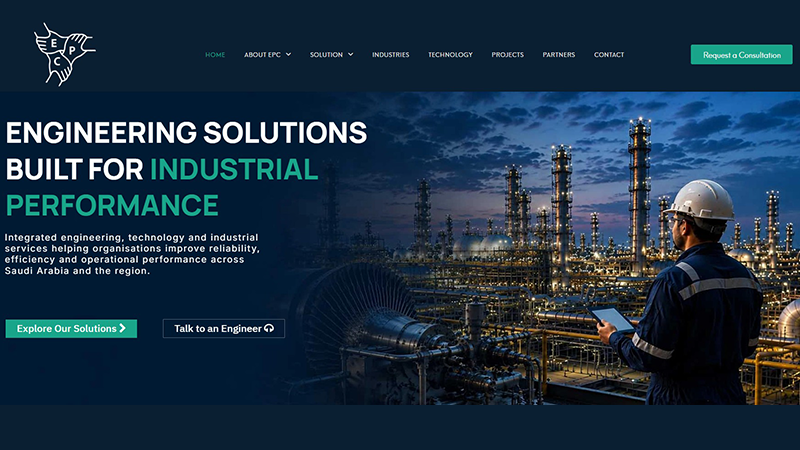Click the EPC hands logo
Viewport: 800px width, 450px height.
(x=64, y=54)
